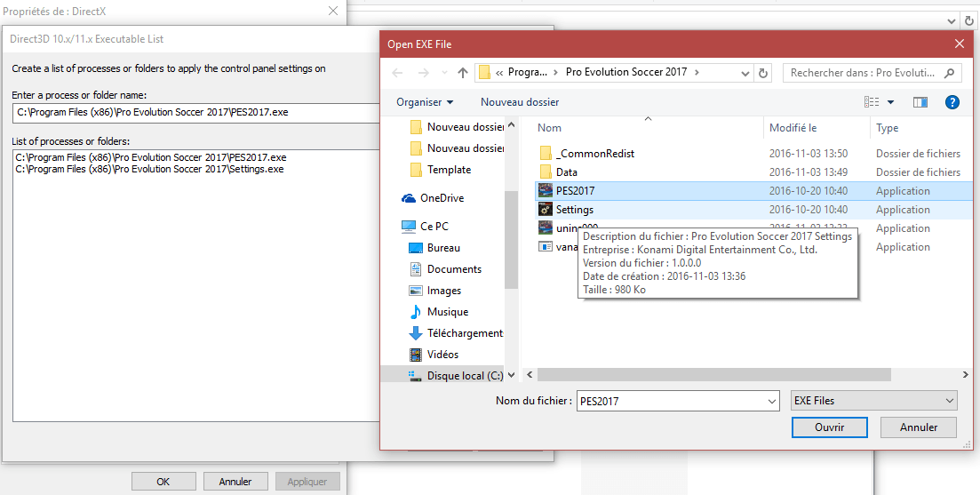Create a Nouveau dossier
This screenshot has width=980, height=495.
(520, 102)
